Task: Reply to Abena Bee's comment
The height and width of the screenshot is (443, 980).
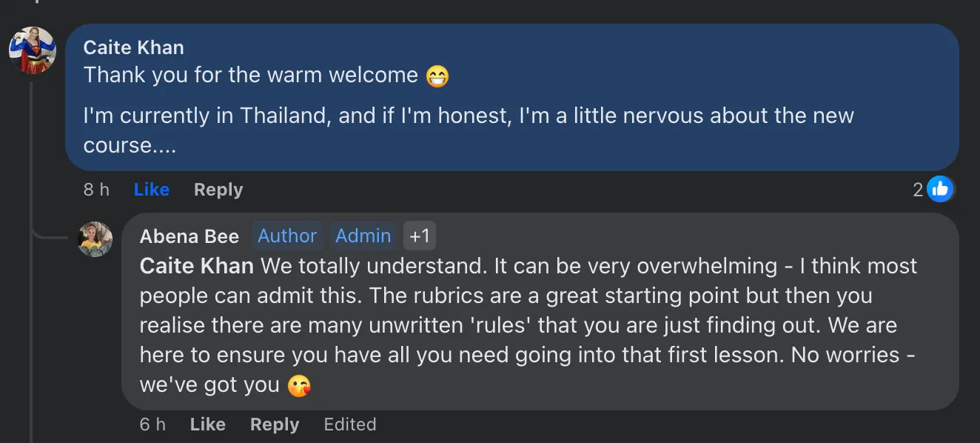Action: [x=275, y=424]
